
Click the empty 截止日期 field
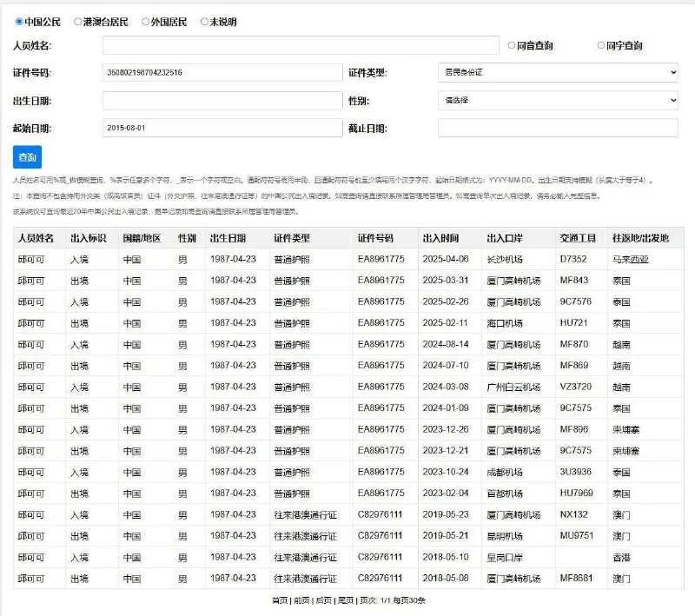point(558,129)
